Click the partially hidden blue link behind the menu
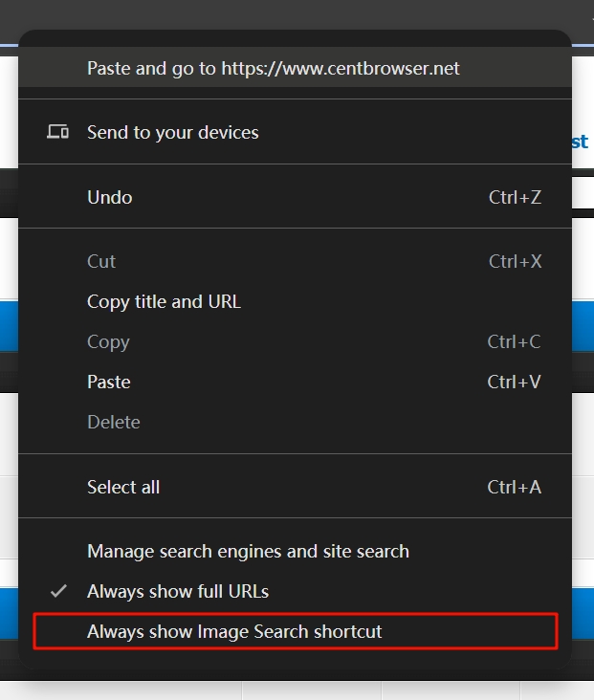The image size is (594, 700). coord(580,142)
